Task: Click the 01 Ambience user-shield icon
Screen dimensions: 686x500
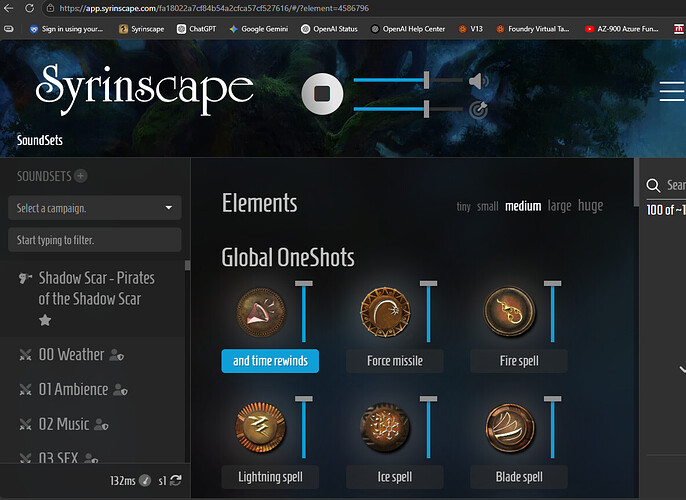Action: pos(120,389)
